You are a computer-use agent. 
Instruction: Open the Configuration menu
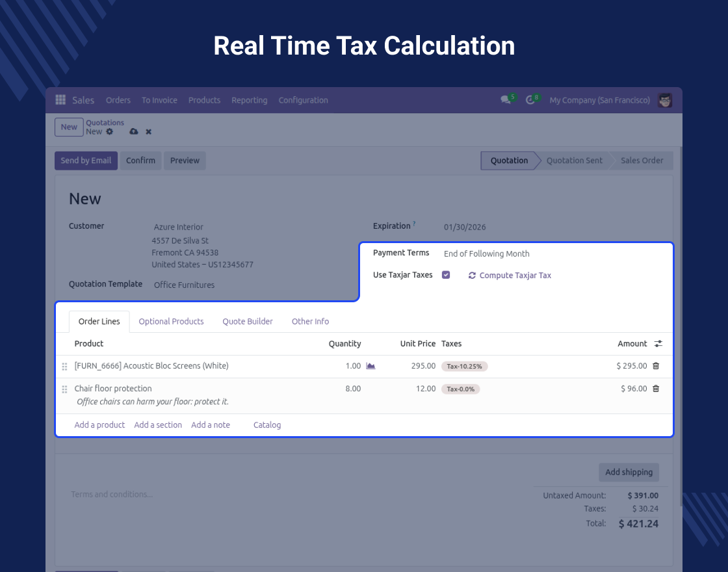pyautogui.click(x=303, y=100)
